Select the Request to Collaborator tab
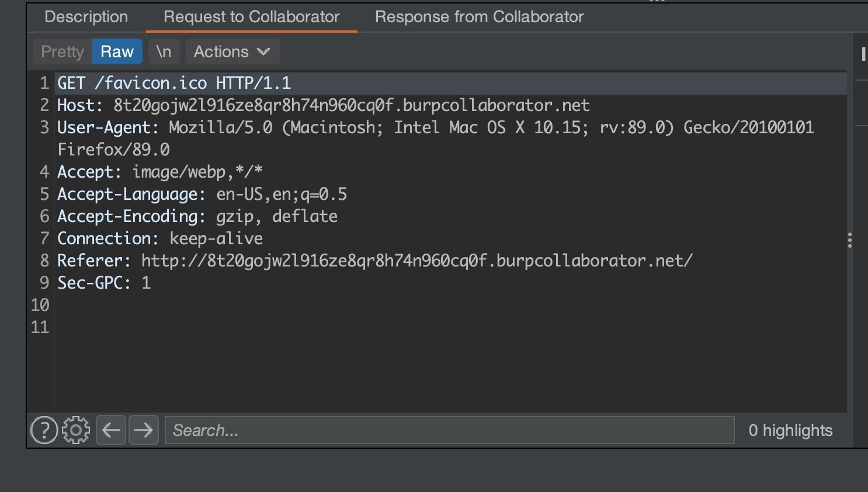This screenshot has height=492, width=868. (251, 17)
